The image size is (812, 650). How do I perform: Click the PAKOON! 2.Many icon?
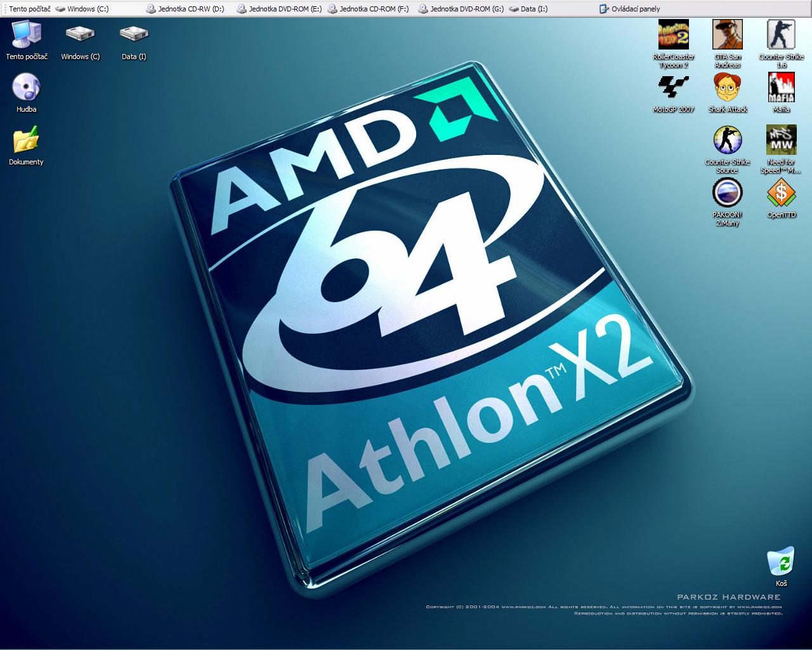[727, 193]
